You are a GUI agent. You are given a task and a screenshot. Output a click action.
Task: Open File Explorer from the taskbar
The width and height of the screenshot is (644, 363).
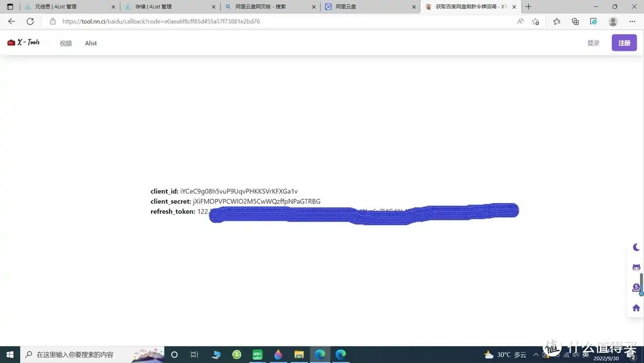coord(299,354)
